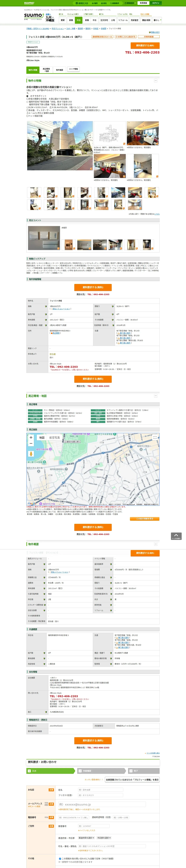Viewport: 186px width, 868px height.
Task: Click the ログイン button
Action: [x=156, y=3]
